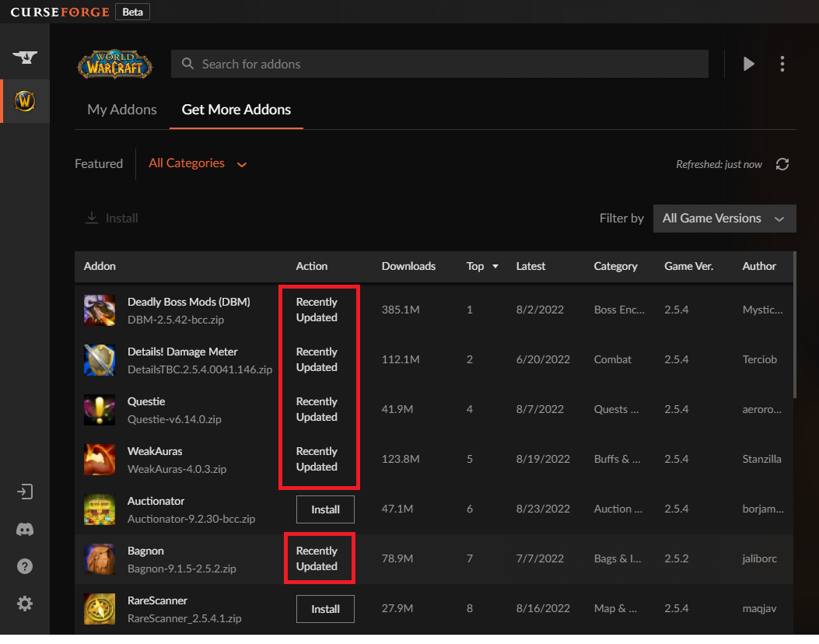Switch to the My Addons tab
The image size is (819, 644).
coord(121,110)
